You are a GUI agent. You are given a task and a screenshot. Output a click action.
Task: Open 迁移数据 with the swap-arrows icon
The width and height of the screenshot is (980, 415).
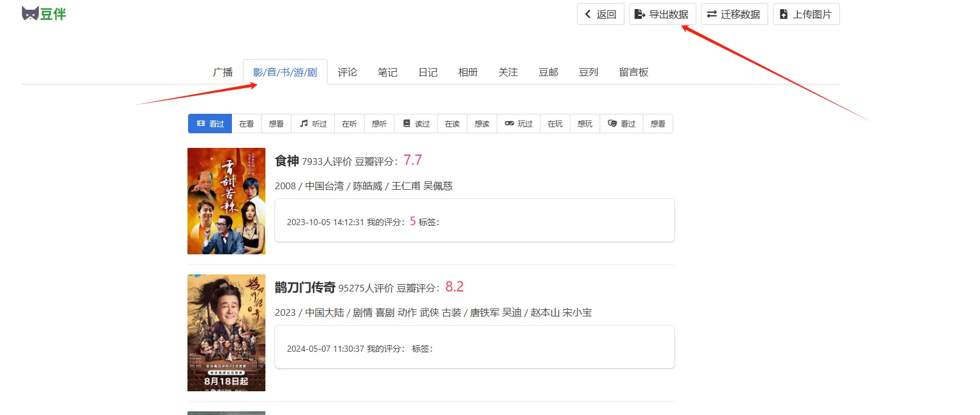[734, 15]
